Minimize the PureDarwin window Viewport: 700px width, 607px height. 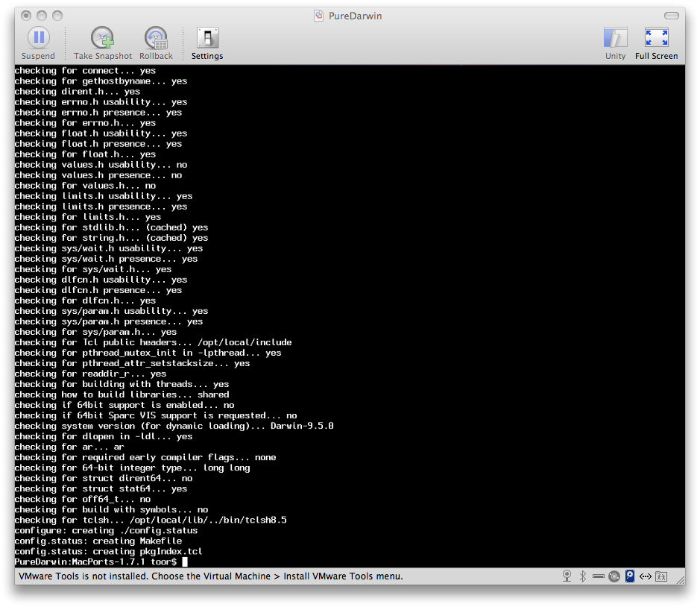[42, 16]
